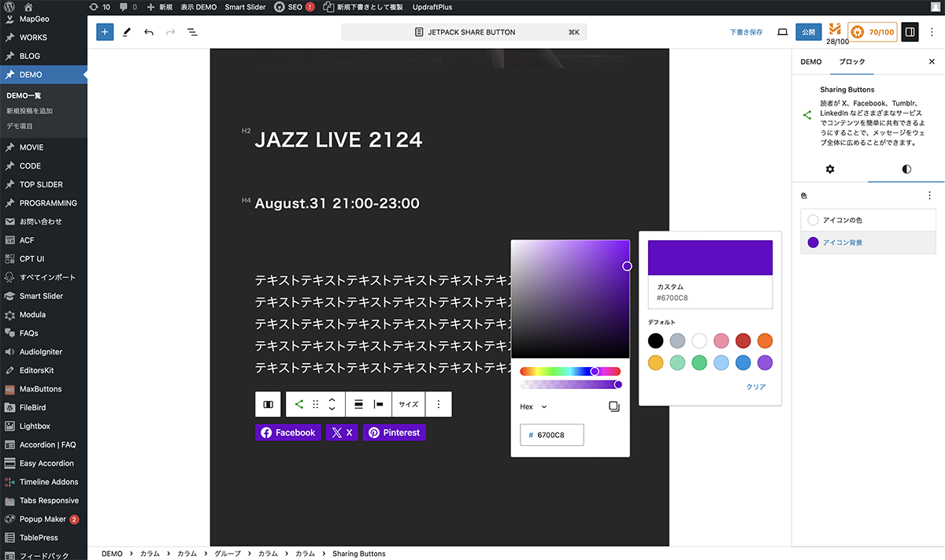Click the blue block inserter plus button

(x=106, y=32)
